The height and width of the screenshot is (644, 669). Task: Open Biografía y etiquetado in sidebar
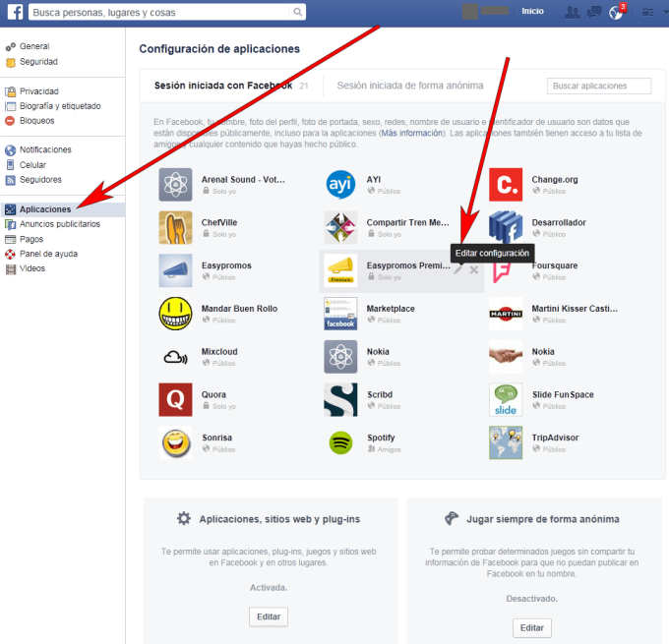60,106
